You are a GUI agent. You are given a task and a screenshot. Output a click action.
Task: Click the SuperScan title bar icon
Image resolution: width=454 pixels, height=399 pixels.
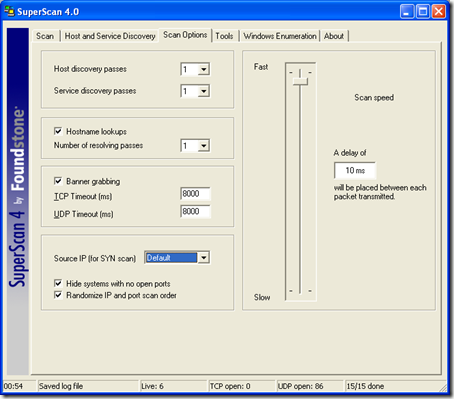tap(10, 11)
